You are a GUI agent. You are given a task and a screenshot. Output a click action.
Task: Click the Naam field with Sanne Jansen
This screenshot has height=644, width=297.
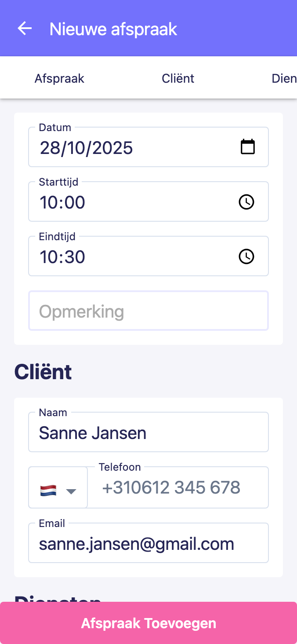click(148, 433)
